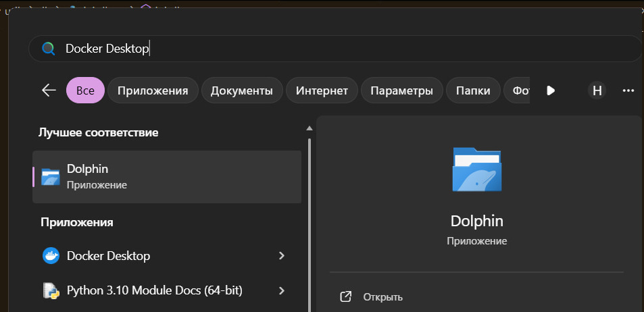Click the back arrow icon
Viewport: 644px width, 312px height.
coord(49,90)
